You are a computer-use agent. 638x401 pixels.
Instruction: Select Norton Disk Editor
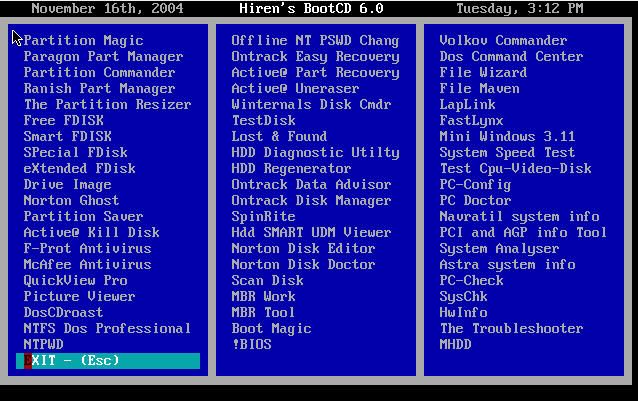point(304,248)
